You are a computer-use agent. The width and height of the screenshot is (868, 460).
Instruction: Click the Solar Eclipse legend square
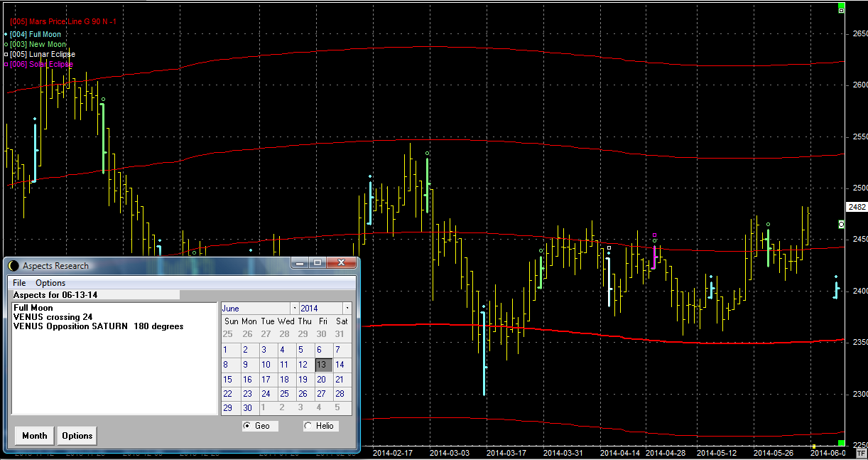coord(6,64)
